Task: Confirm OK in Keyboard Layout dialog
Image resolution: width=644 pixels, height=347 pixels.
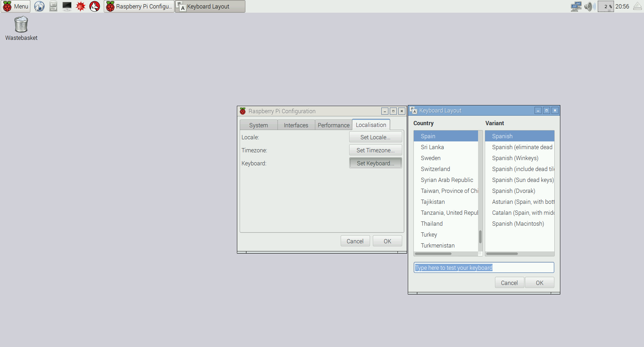Action: (x=539, y=283)
